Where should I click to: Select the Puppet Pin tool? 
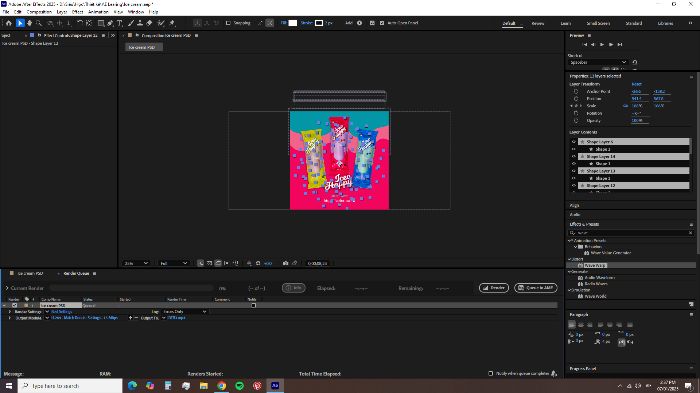[172, 23]
